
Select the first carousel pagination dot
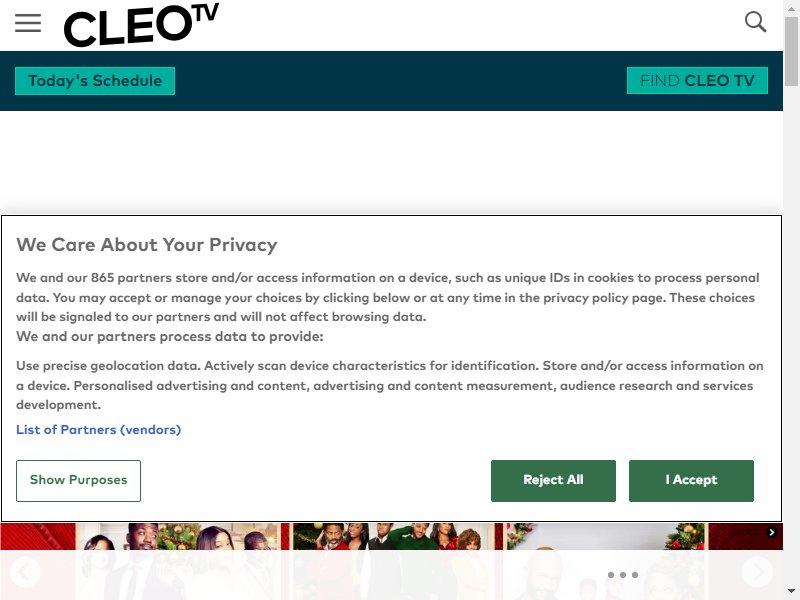611,575
